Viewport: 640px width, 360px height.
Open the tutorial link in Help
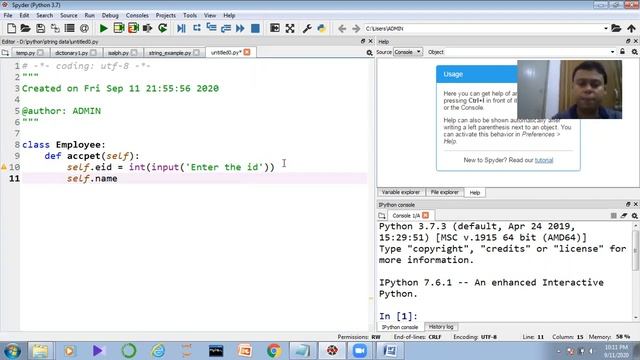pyautogui.click(x=544, y=160)
